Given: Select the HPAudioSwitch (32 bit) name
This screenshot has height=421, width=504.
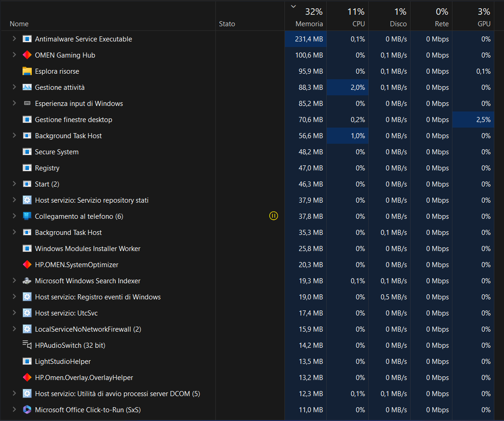Looking at the screenshot, I should tap(70, 345).
